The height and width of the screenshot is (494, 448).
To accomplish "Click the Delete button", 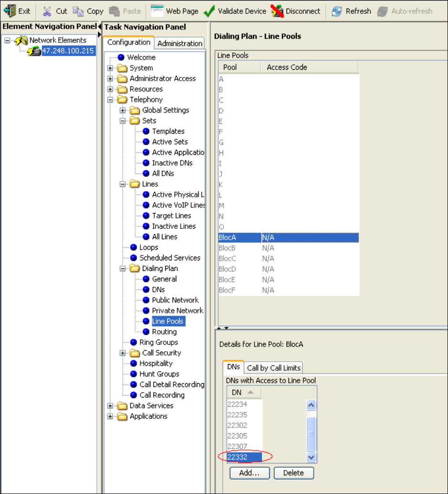I will (294, 473).
